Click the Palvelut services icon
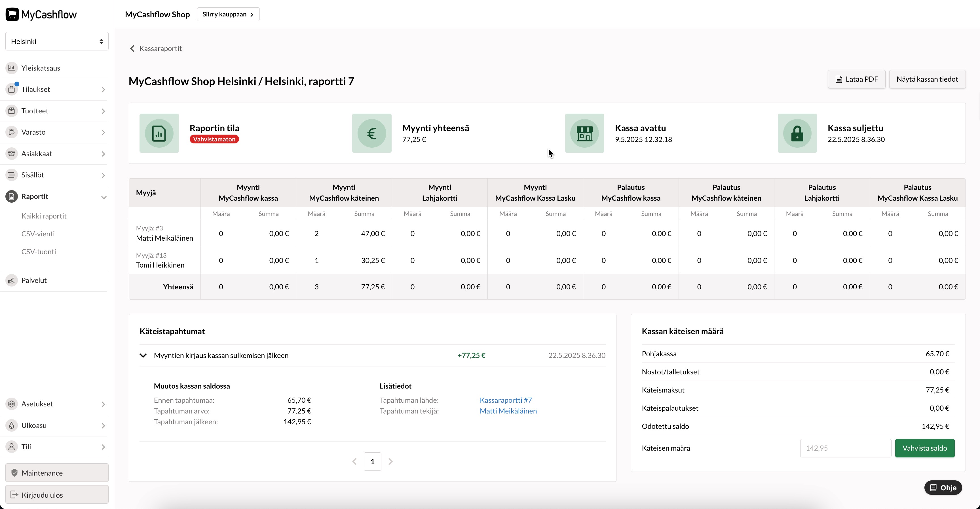Screen dimensions: 980x509 point(12,281)
